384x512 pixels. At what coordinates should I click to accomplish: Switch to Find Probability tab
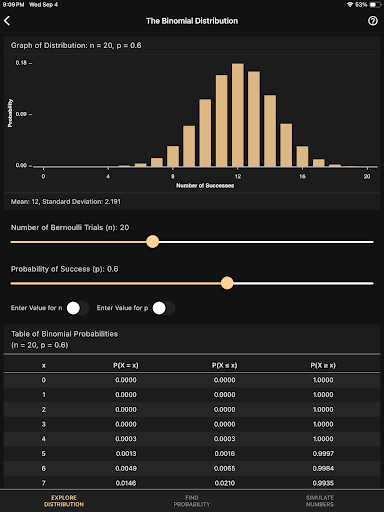(192, 501)
